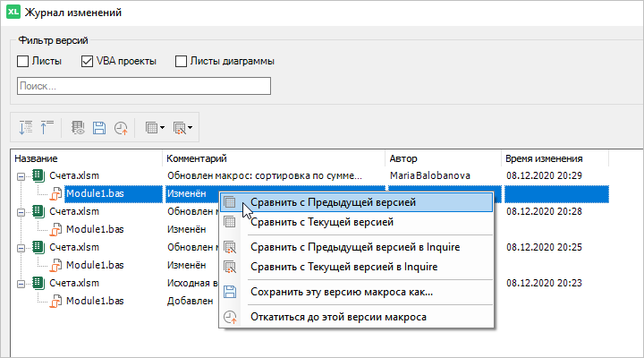This screenshot has height=358, width=644.
Task: Click module icon of Module1.bas under 20:28 version
Action: 55,230
